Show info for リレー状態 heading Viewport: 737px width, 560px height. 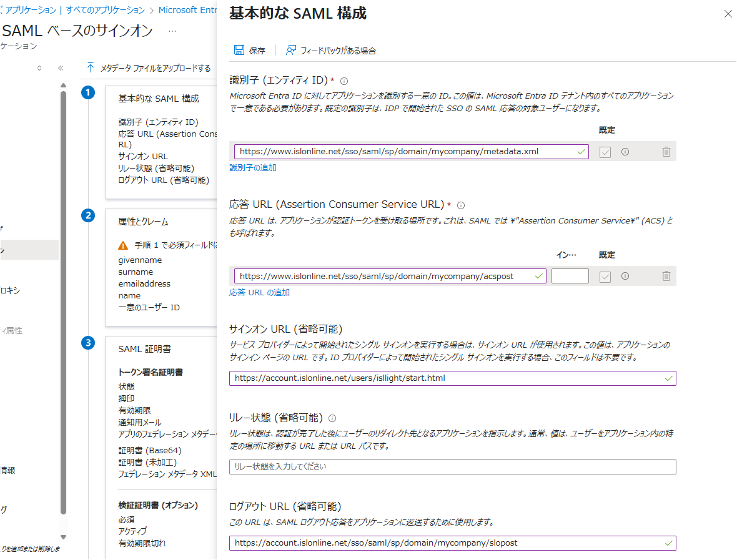(x=332, y=418)
